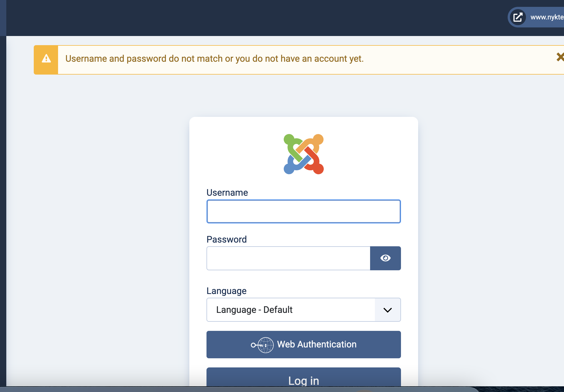Click the external link icon in header

click(x=518, y=17)
